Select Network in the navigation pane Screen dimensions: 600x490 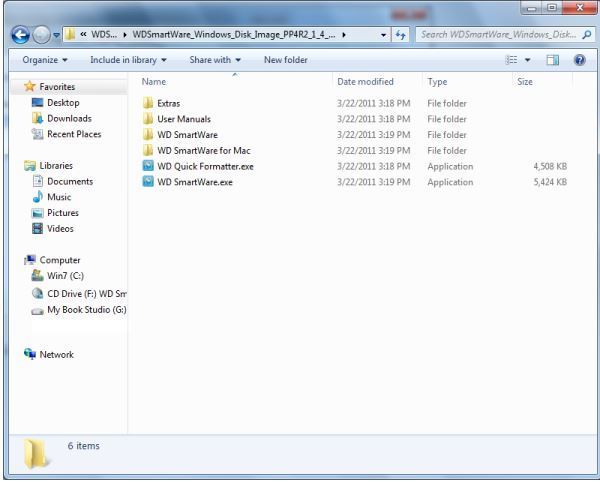[56, 355]
